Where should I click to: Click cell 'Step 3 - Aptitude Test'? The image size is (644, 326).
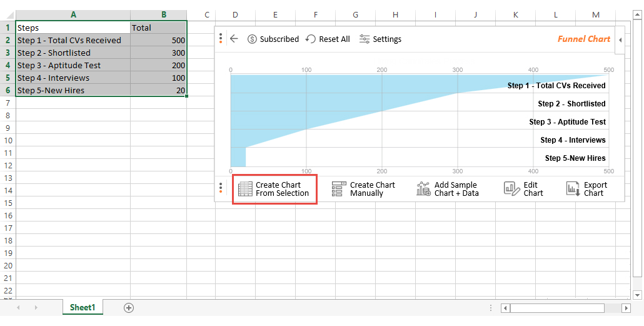[x=73, y=65]
